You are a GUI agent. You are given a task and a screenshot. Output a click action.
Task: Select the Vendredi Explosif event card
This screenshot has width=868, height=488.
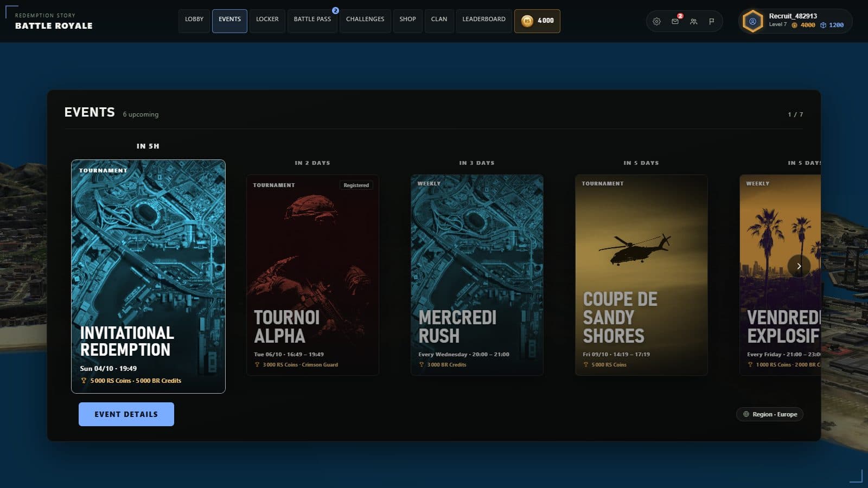[x=780, y=275]
